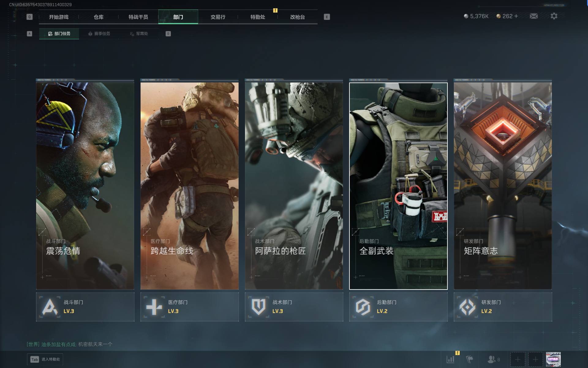Click Tab 进入特勤处 button
Viewport: 588px width, 368px height.
pos(45,359)
